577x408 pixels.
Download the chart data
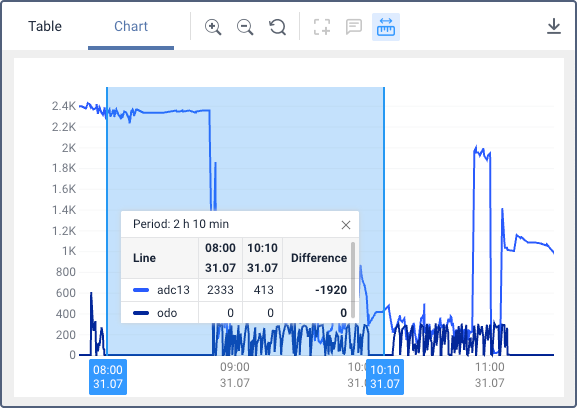coord(553,27)
